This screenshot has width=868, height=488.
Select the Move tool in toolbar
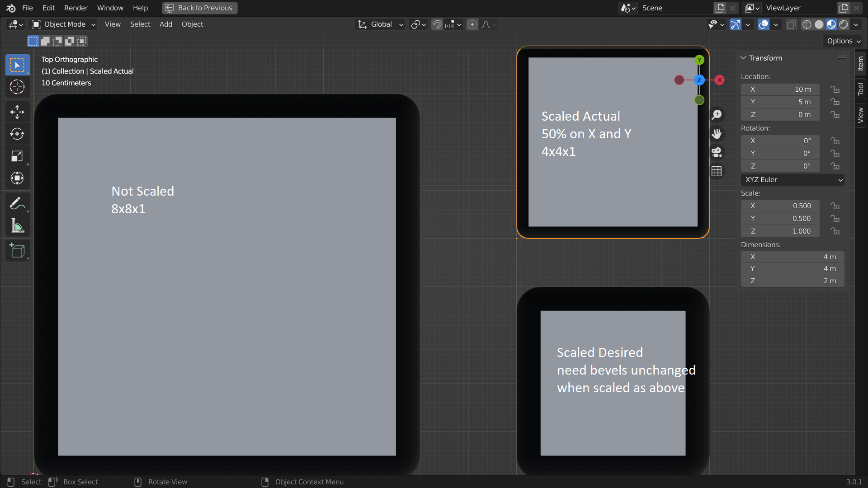17,112
